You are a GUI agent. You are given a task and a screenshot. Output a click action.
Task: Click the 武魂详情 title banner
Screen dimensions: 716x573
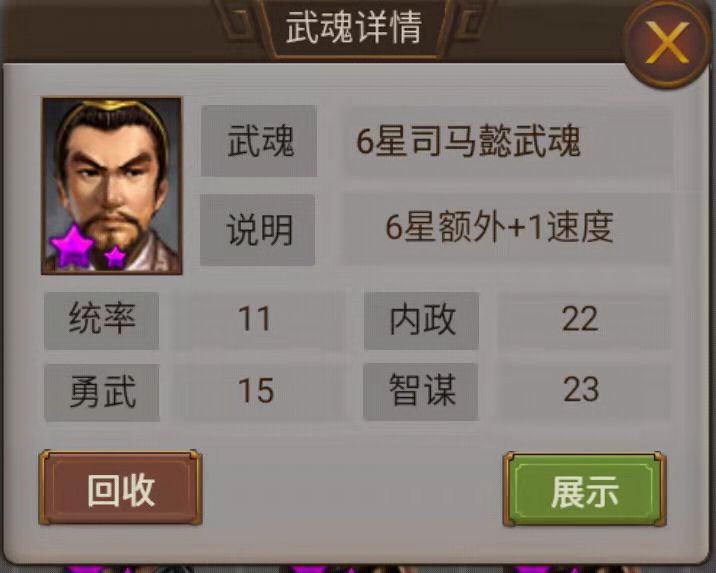coord(353,28)
